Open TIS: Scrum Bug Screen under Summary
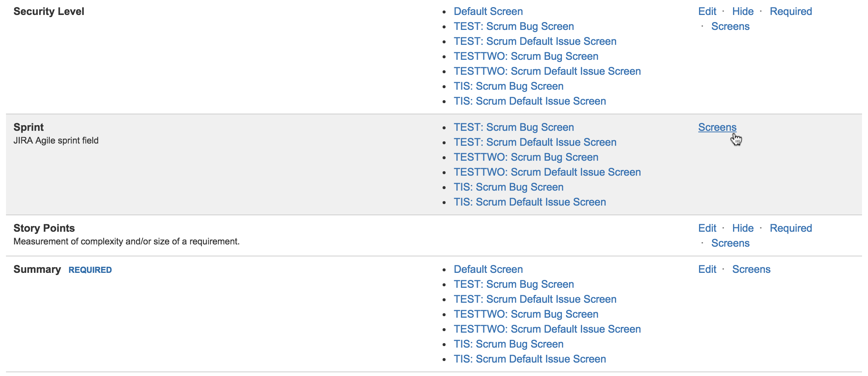Image resolution: width=868 pixels, height=376 pixels. (508, 344)
